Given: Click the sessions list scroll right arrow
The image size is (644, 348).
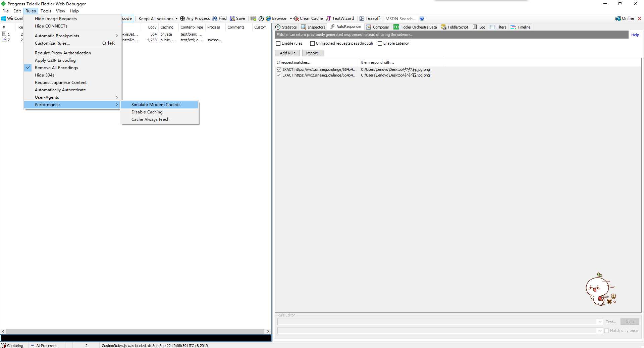Looking at the screenshot, I should (268, 331).
